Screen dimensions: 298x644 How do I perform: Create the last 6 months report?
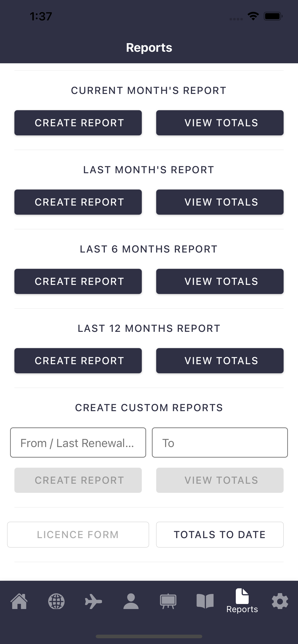point(78,281)
